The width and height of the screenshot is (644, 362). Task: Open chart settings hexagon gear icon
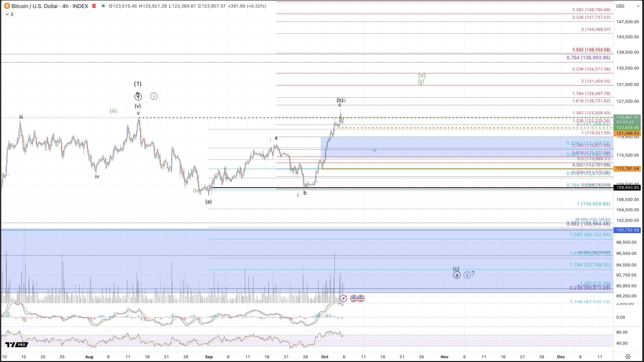pyautogui.click(x=628, y=357)
